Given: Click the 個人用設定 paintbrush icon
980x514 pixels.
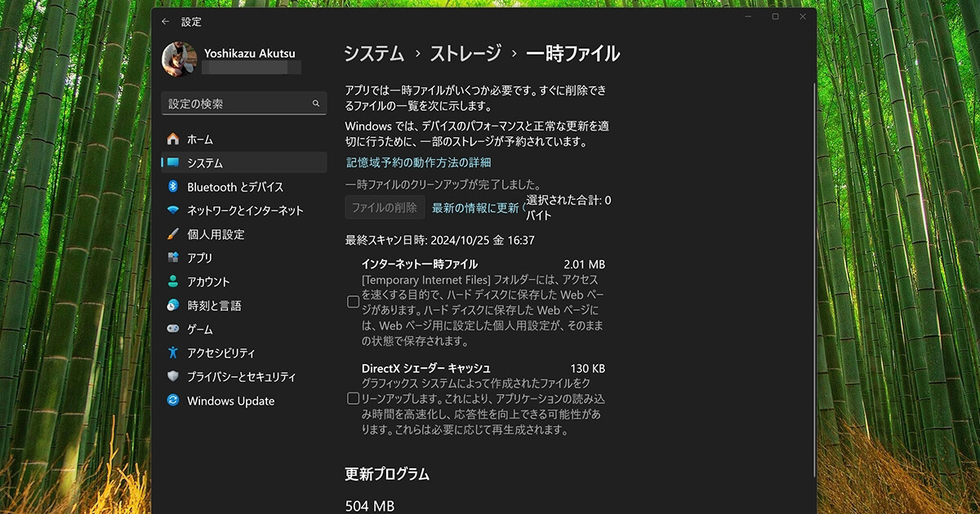Looking at the screenshot, I should [x=173, y=233].
